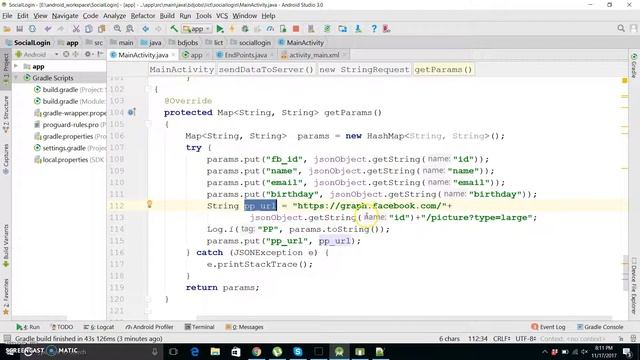Image resolution: width=640 pixels, height=360 pixels.
Task: Open the File menu
Action: coord(7,16)
